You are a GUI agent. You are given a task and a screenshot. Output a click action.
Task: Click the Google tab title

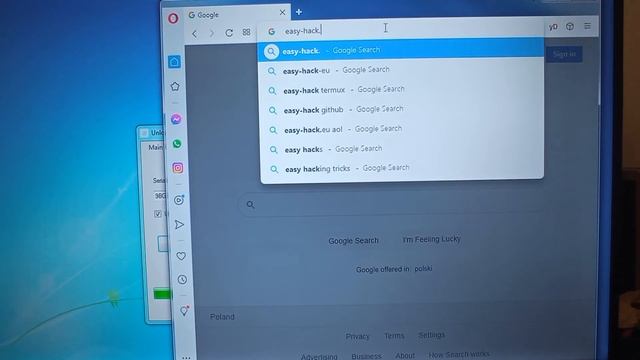[x=208, y=15]
